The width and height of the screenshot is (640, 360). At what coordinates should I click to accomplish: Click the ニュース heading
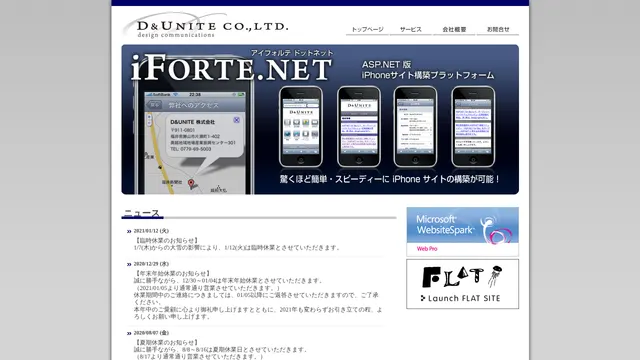click(x=142, y=213)
